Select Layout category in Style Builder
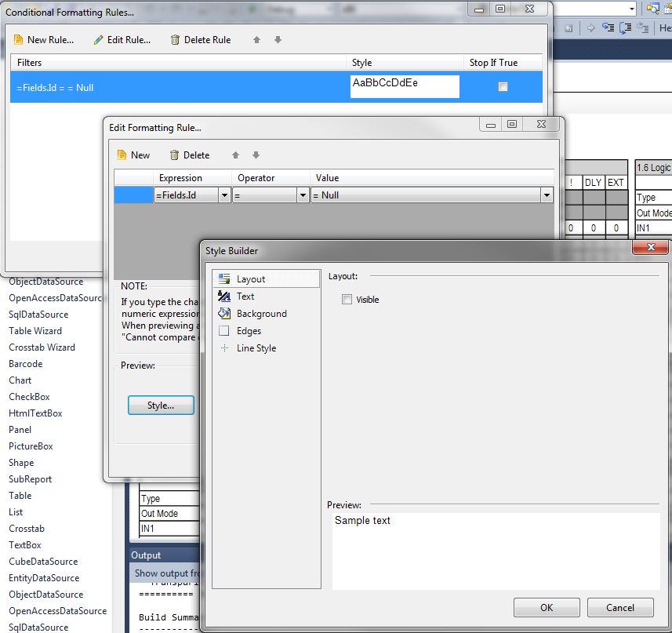 click(266, 279)
